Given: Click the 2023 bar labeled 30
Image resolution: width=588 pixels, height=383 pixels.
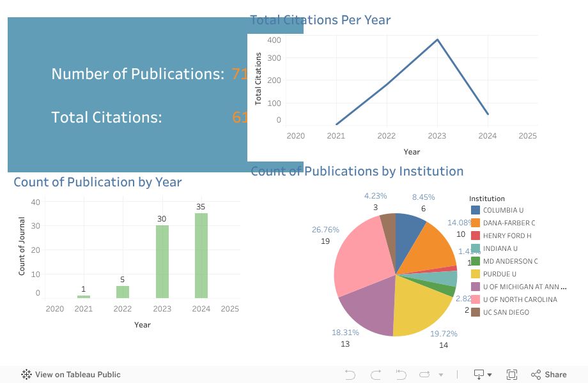Looking at the screenshot, I should [162, 262].
